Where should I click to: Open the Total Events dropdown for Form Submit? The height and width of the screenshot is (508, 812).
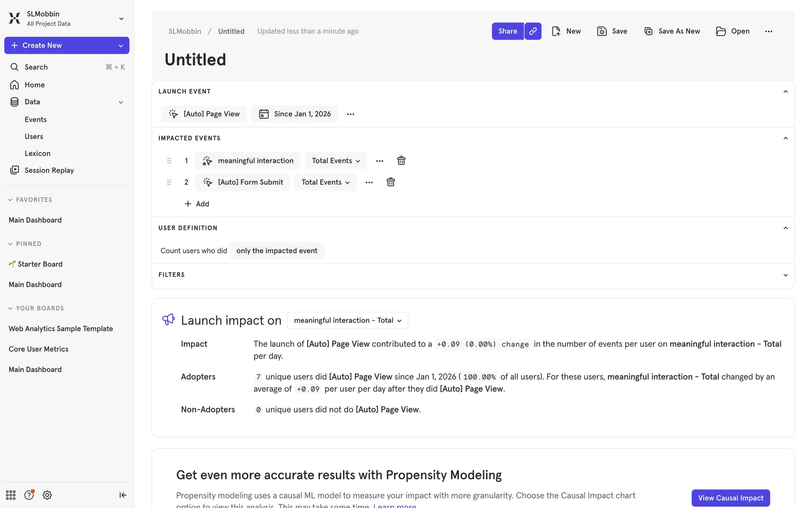point(325,182)
